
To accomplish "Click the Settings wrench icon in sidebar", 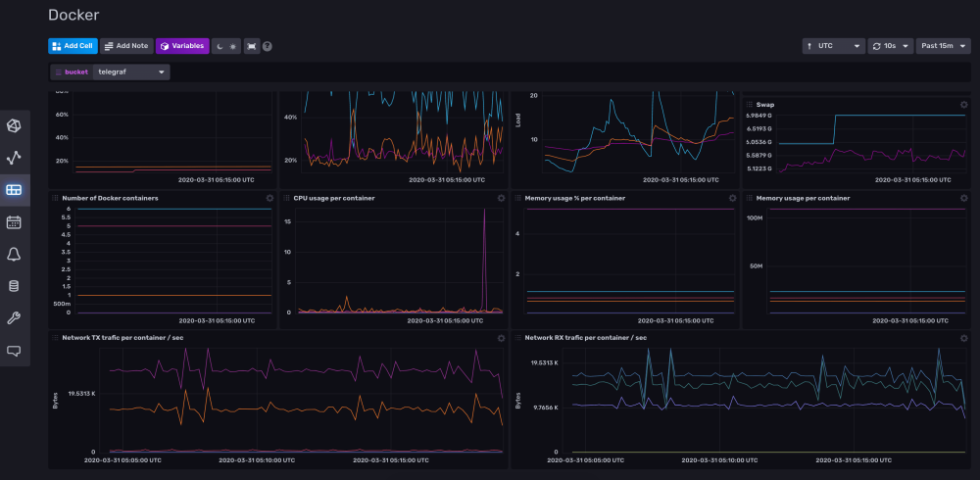I will click(x=14, y=318).
